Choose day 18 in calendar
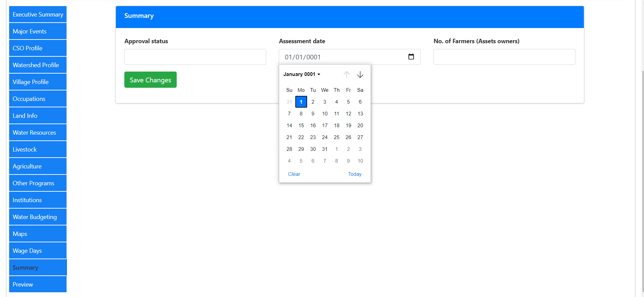Viewport: 644px width, 297px height. (x=337, y=125)
